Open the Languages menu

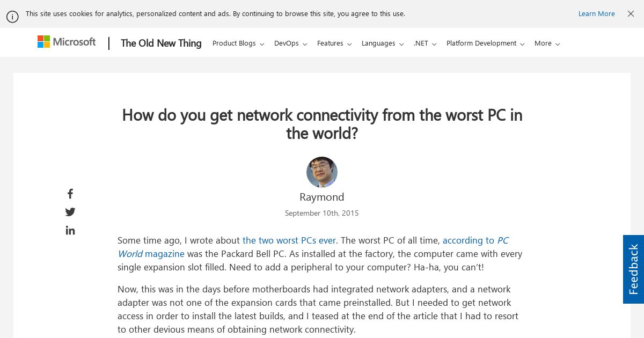tap(383, 43)
